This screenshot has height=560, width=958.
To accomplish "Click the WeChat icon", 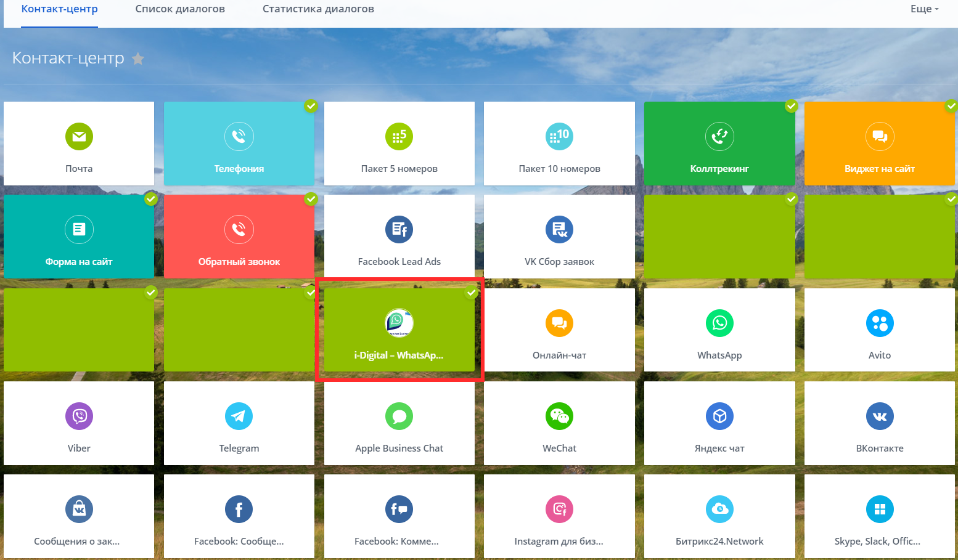I will (560, 416).
